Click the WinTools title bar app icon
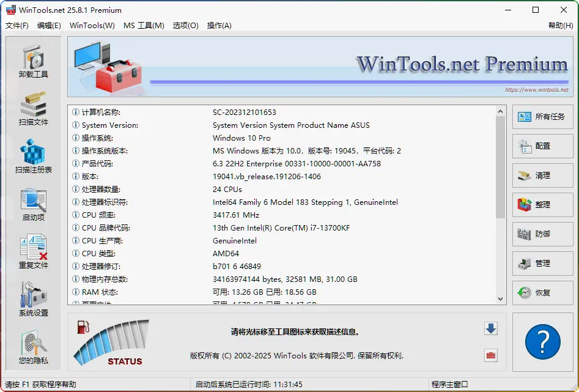Screen dimensions: 579x392 coord(11,10)
